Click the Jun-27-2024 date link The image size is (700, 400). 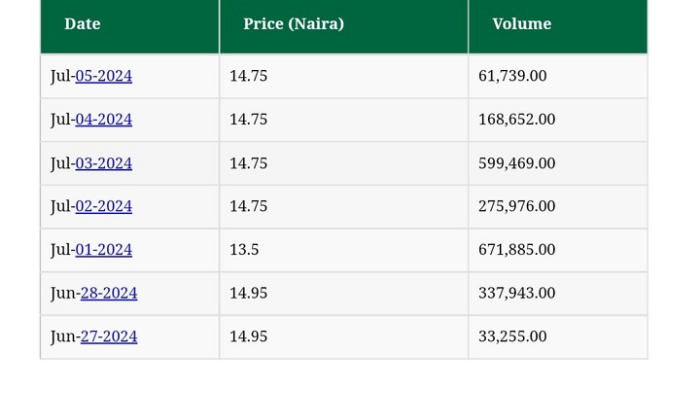pos(108,337)
